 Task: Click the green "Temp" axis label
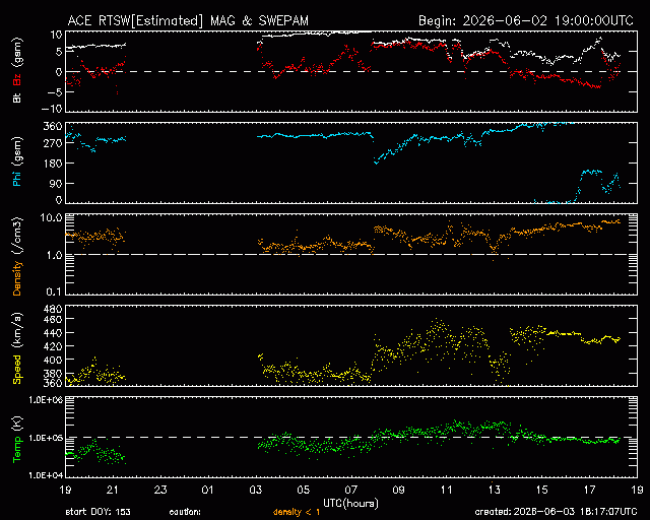pos(17,449)
